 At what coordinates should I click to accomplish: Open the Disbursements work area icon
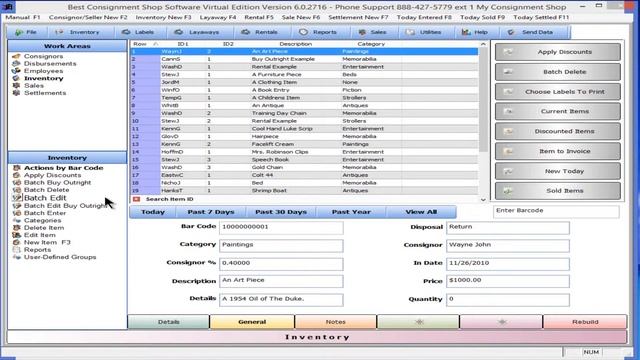click(x=16, y=64)
